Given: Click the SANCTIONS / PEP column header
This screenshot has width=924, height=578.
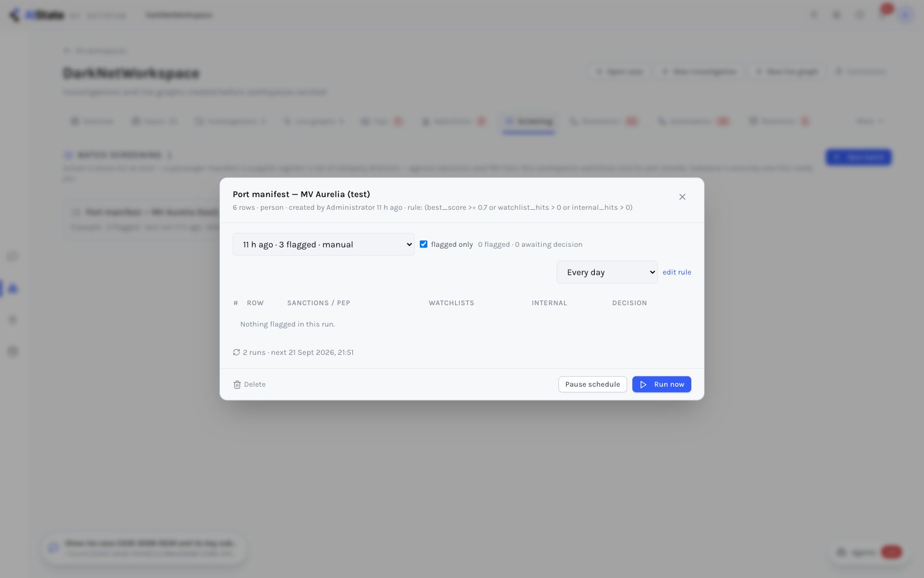Looking at the screenshot, I should tap(319, 303).
